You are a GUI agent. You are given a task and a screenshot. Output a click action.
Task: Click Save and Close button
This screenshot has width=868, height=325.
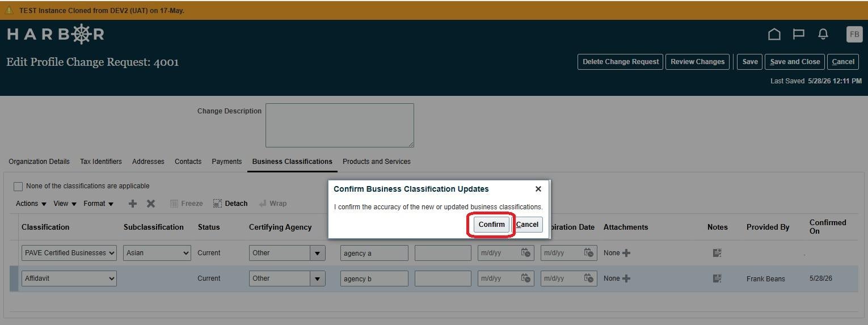[795, 62]
